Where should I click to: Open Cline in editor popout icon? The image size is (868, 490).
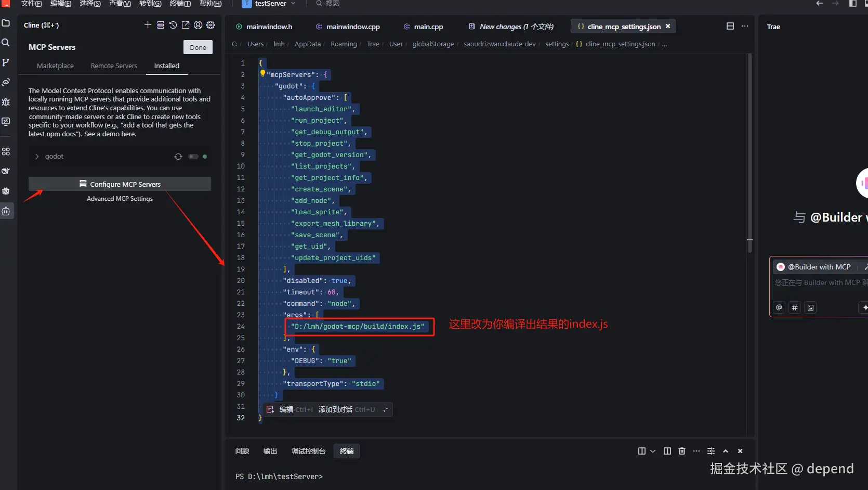186,25
